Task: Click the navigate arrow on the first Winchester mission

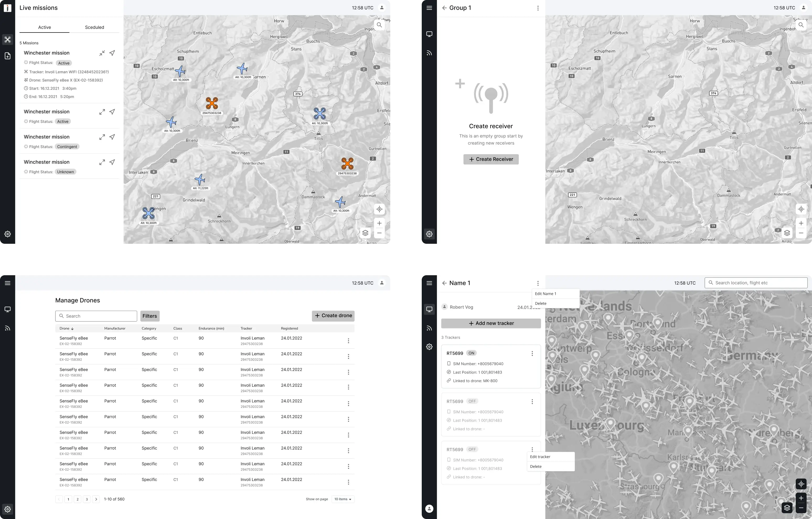Action: tap(112, 53)
